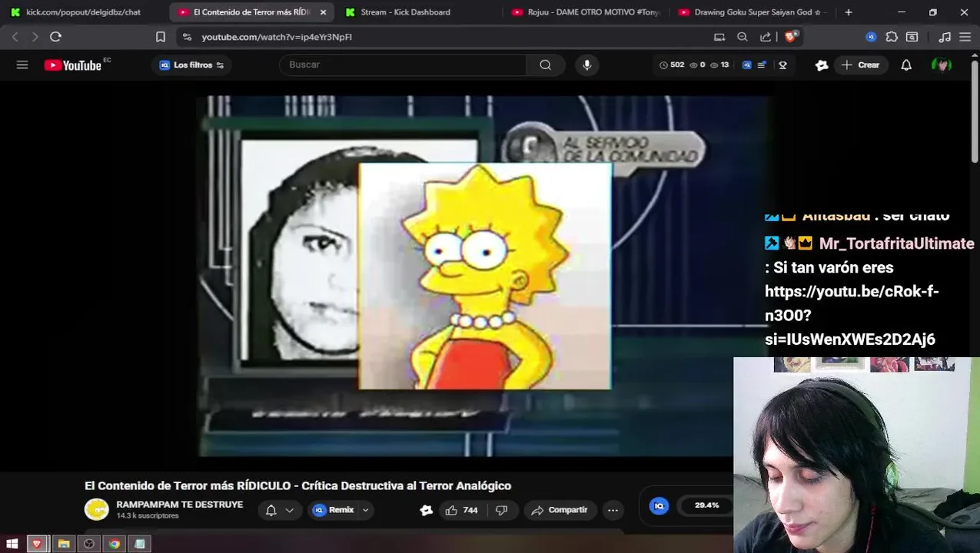Open the browser zoom magnifier icon
This screenshot has width=980, height=553.
(742, 37)
